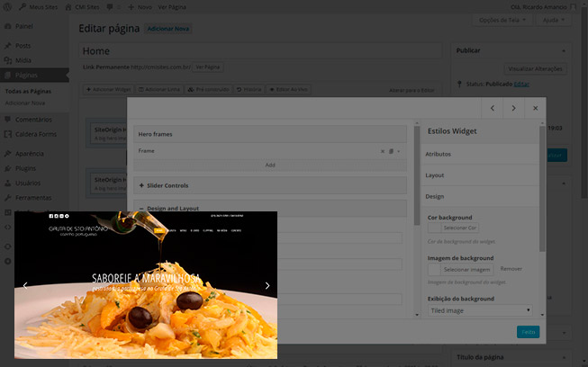This screenshot has width=588, height=367.
Task: Click the Usuários person icon
Action: (x=8, y=183)
